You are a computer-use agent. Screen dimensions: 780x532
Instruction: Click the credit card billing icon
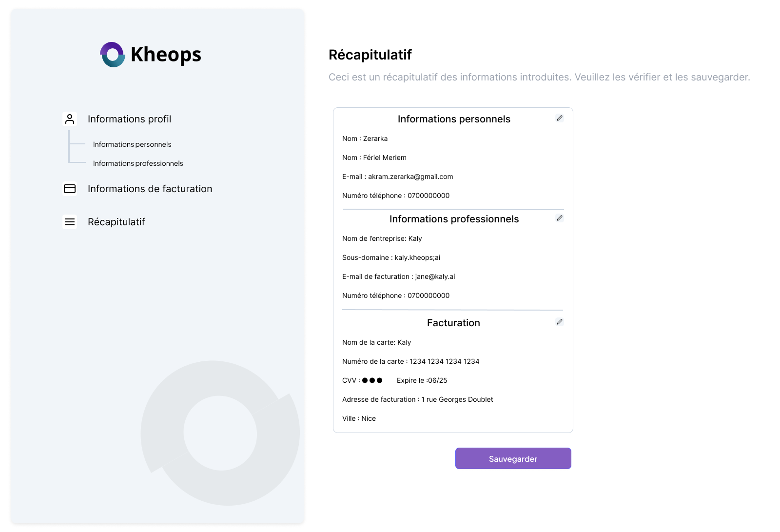coord(70,189)
